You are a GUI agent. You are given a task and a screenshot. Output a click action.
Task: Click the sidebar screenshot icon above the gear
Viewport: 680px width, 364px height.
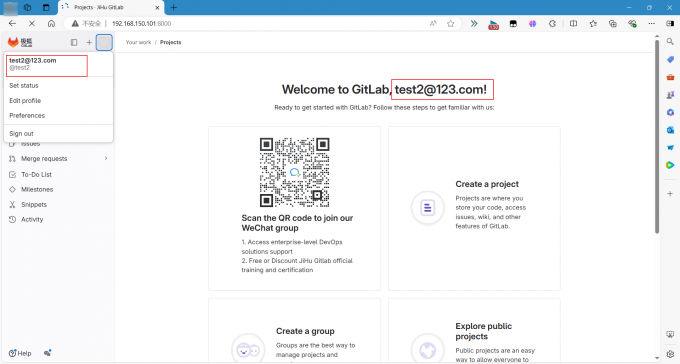[670, 334]
